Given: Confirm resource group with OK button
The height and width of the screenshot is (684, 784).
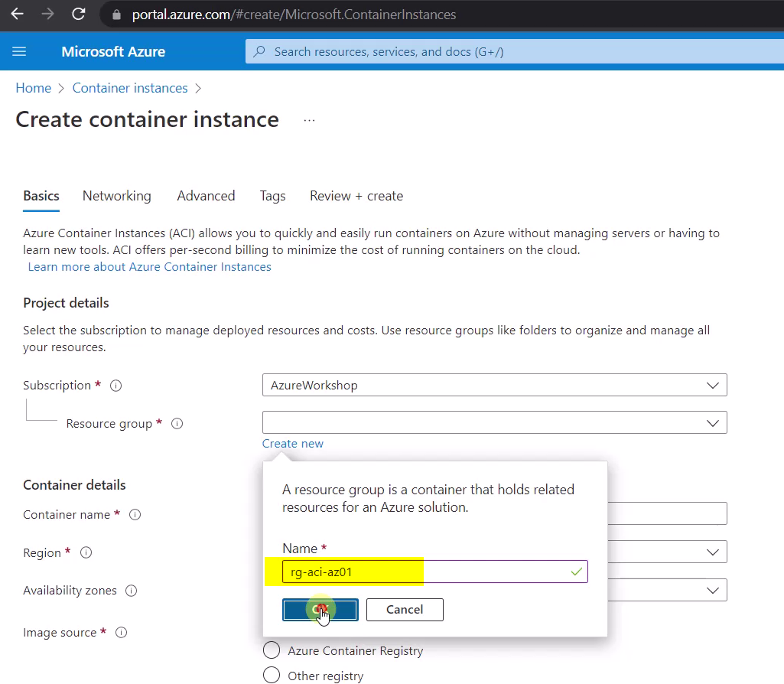Looking at the screenshot, I should click(320, 610).
